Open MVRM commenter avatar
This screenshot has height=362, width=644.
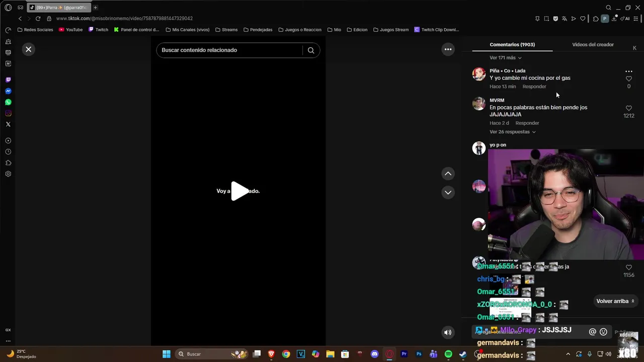(478, 104)
